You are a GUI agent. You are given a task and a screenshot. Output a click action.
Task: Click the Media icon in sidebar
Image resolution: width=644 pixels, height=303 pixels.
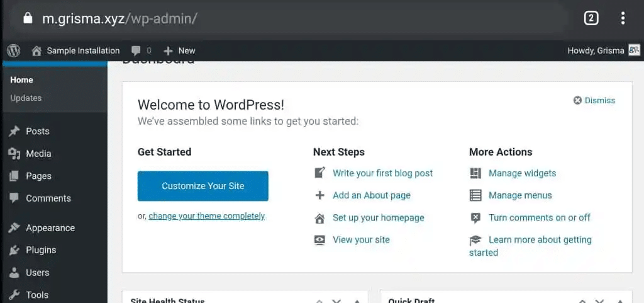(x=14, y=154)
